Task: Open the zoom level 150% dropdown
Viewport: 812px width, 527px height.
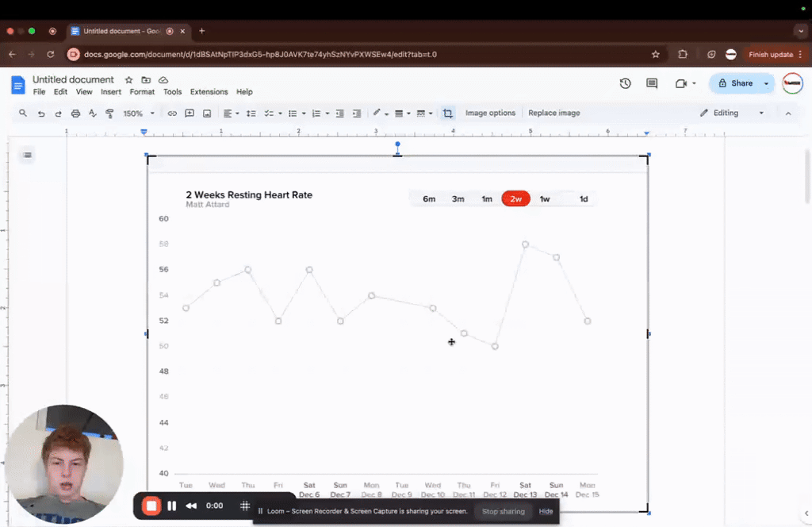Action: (x=139, y=113)
